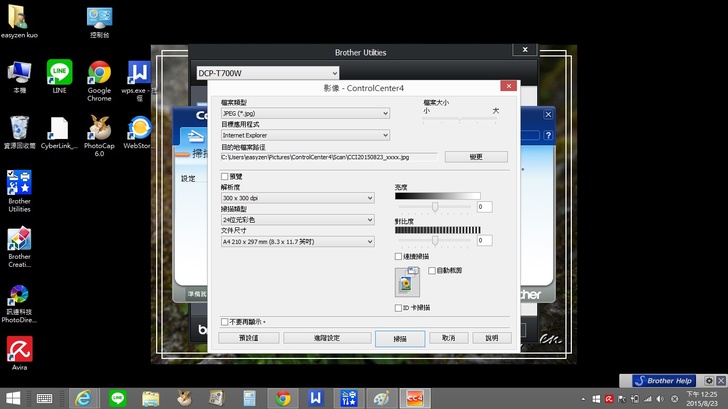The image size is (728, 409).
Task: Open the Windows Start button
Action: 14,398
